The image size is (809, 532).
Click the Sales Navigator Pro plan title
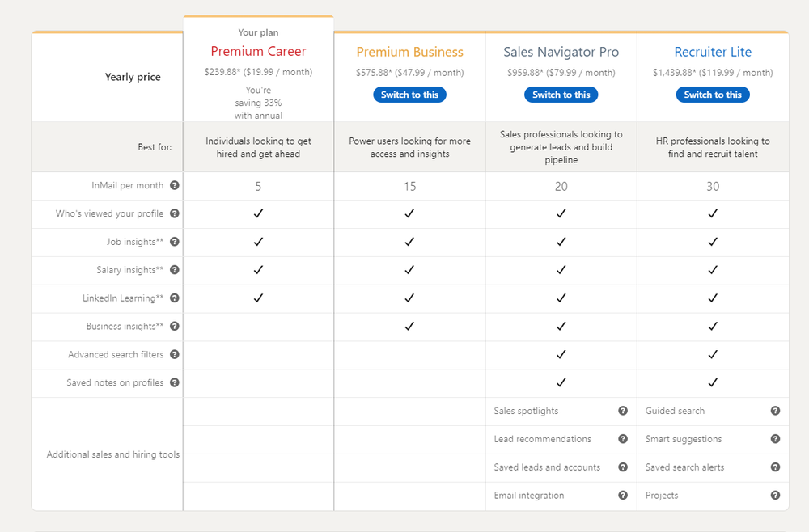pos(561,52)
